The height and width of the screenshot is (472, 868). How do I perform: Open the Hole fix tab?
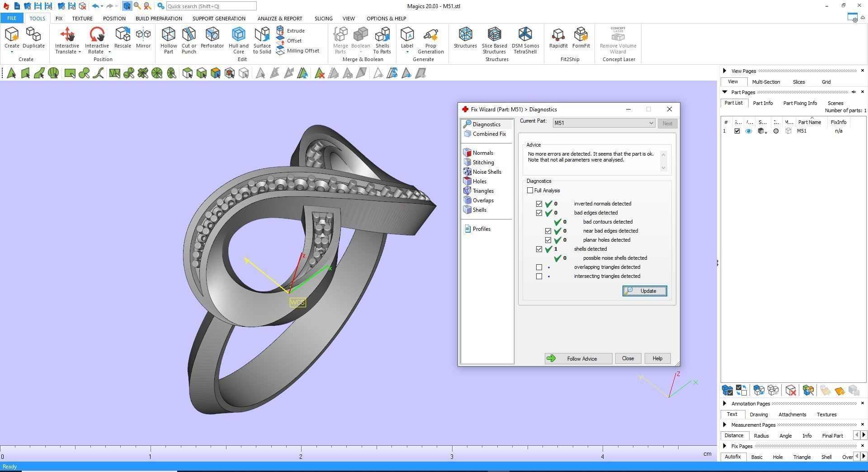777,457
